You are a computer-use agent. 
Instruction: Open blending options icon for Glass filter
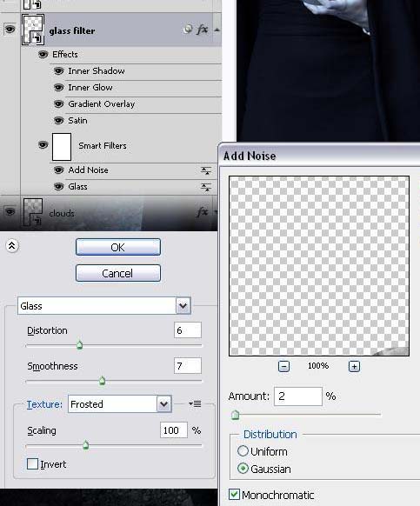click(206, 187)
